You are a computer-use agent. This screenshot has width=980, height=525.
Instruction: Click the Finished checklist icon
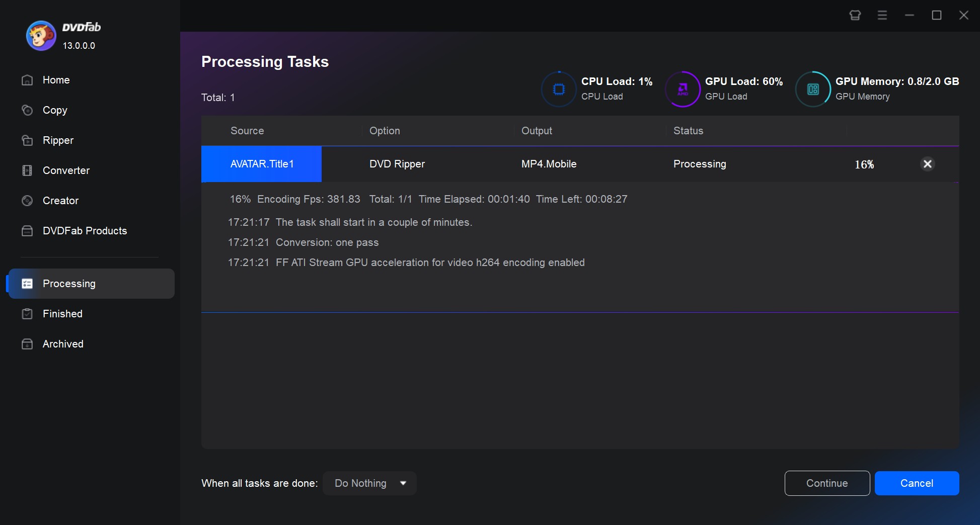pyautogui.click(x=27, y=314)
